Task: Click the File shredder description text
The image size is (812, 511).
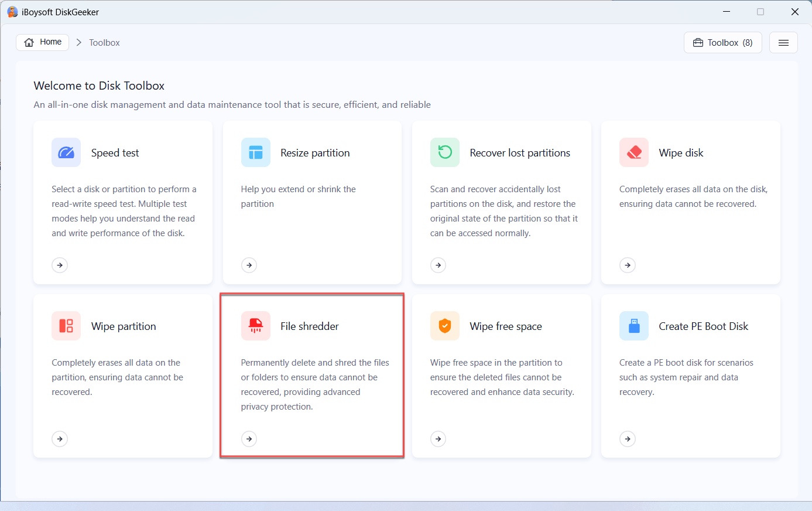Action: click(315, 384)
